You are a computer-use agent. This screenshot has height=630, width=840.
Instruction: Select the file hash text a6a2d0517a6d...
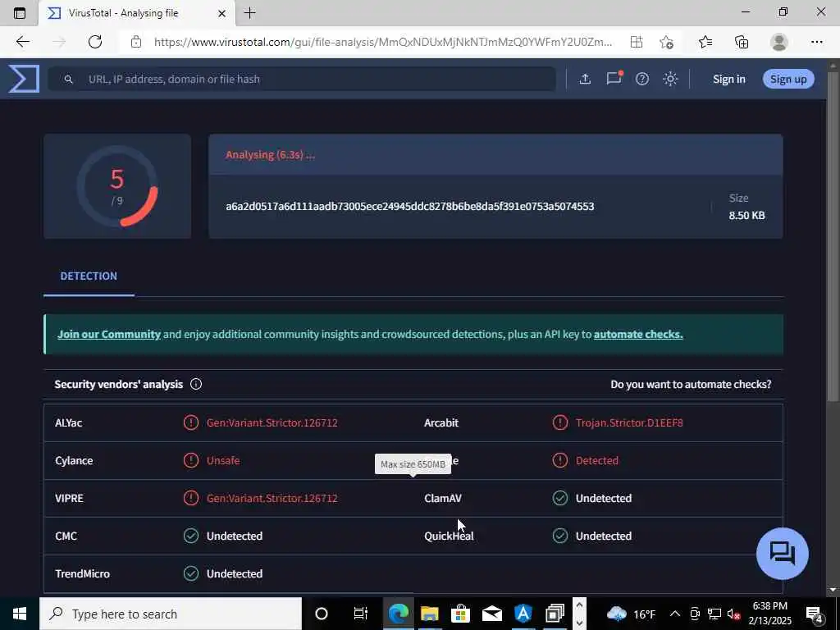(x=410, y=206)
